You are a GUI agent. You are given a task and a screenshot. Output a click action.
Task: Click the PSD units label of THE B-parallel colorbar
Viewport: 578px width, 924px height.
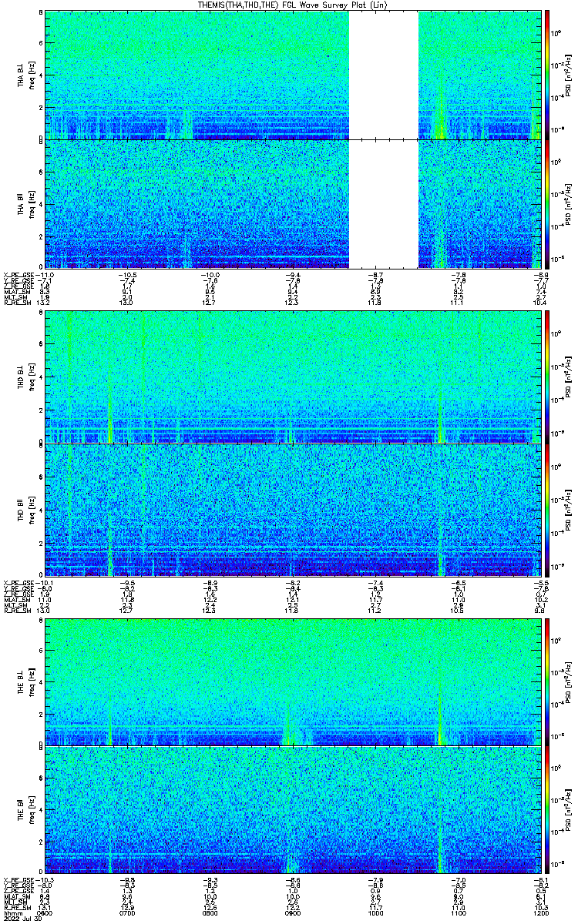point(568,812)
